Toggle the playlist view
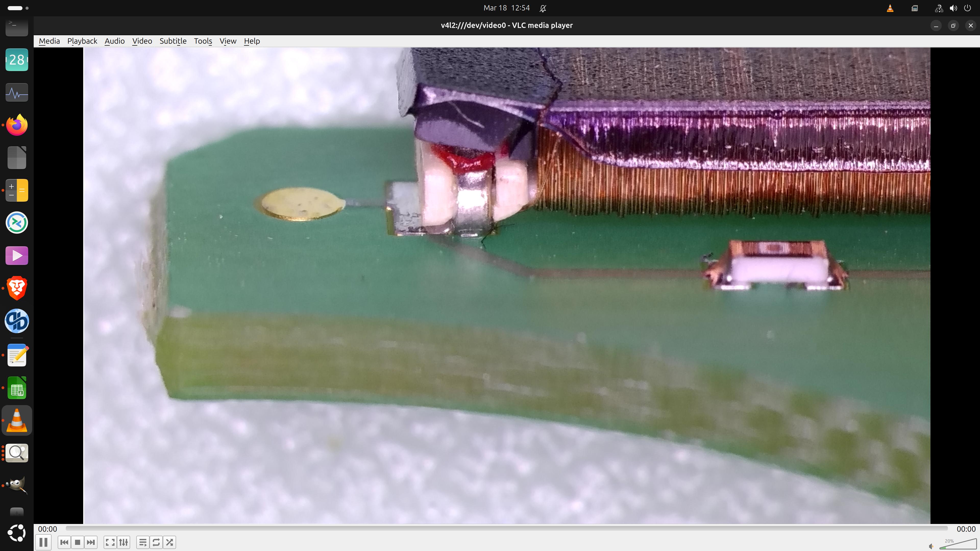Screen dimensions: 980x551 click(143, 542)
